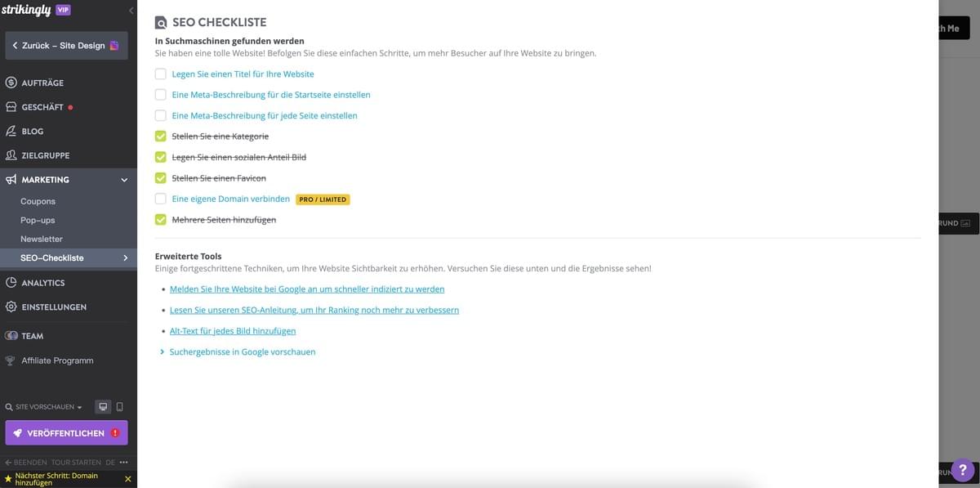Uncheck the completed 'Stellen Sie eine Kategorie' item
This screenshot has height=488, width=980.
160,136
